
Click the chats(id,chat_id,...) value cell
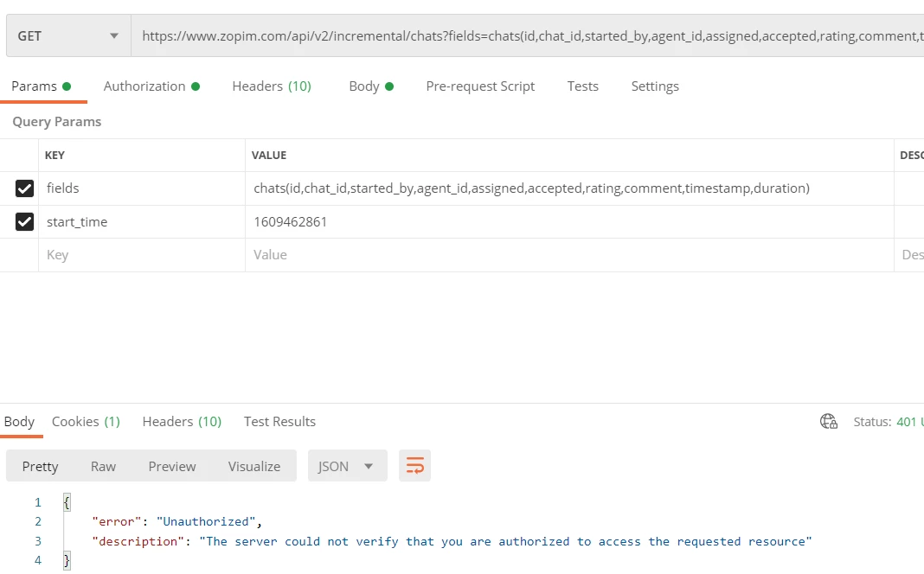(569, 188)
